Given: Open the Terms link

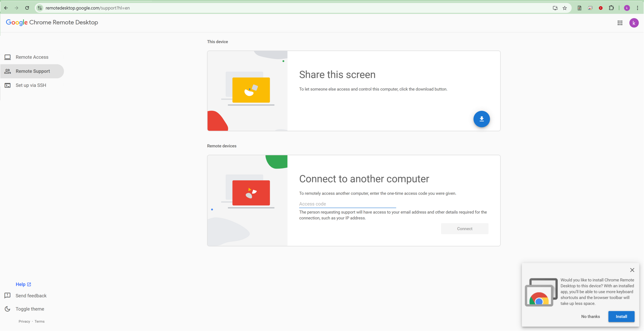Looking at the screenshot, I should coord(39,321).
